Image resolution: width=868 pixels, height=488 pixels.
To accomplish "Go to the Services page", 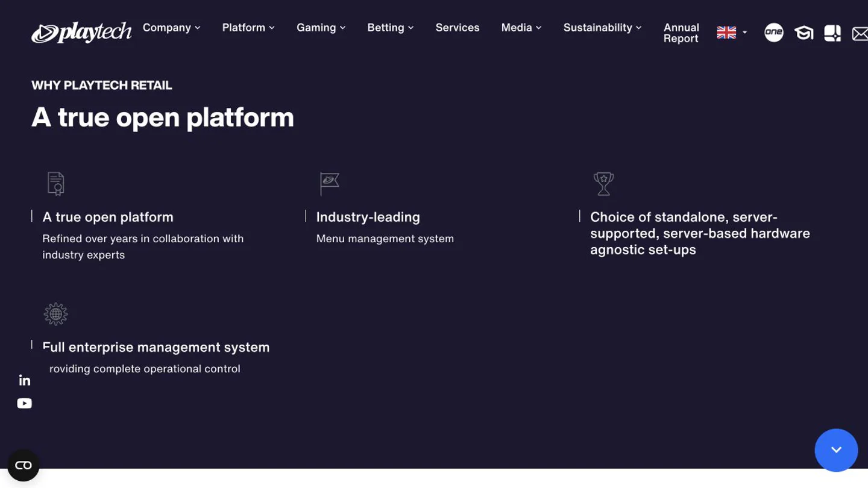I will 458,28.
